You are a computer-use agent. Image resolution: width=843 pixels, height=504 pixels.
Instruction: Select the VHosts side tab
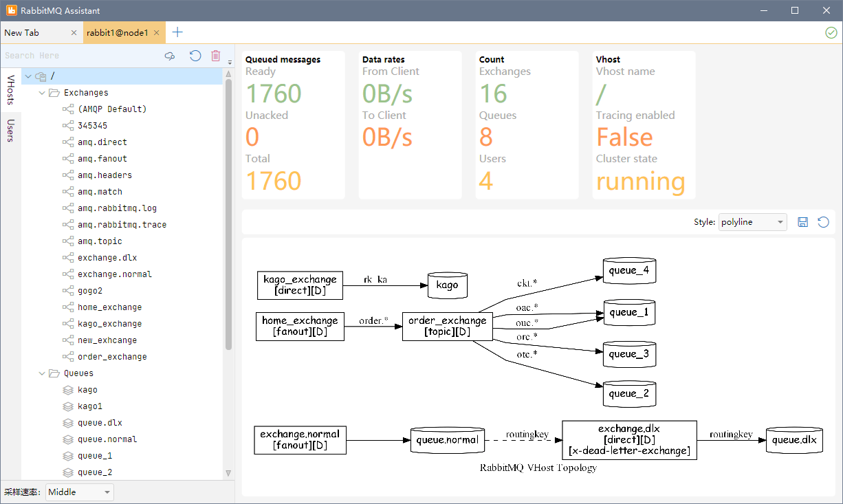(10, 91)
